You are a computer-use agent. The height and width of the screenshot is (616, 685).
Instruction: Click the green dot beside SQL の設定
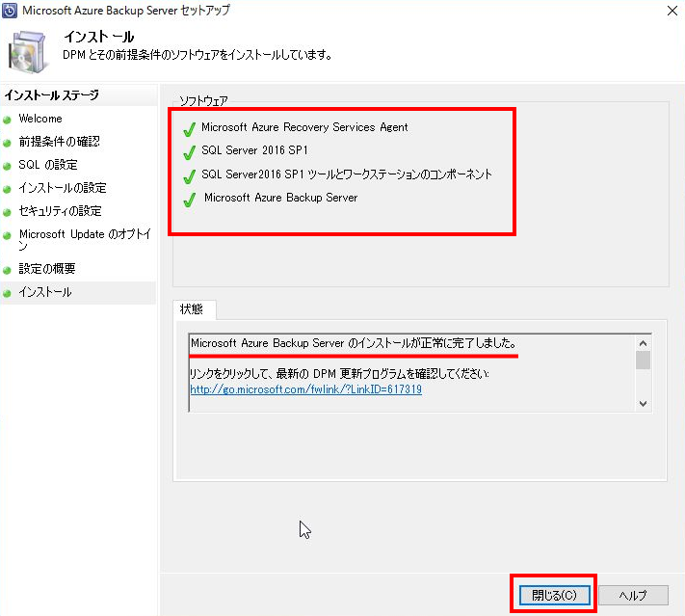7,166
